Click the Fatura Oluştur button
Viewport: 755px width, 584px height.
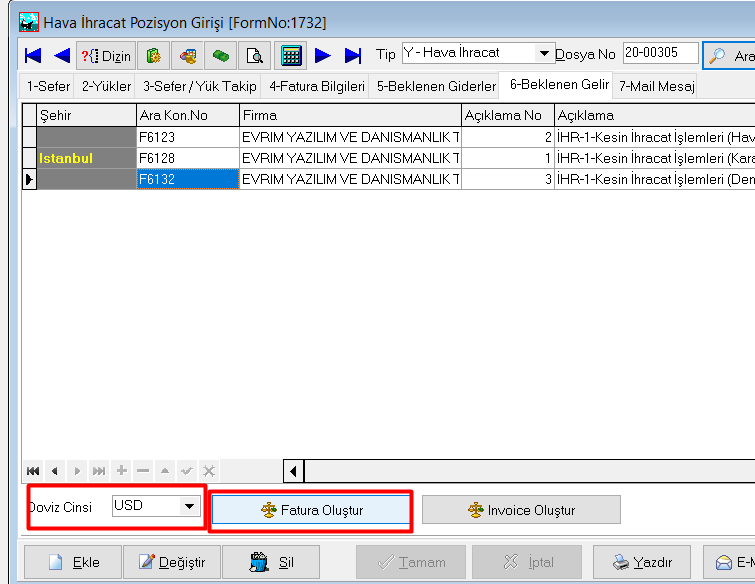311,510
